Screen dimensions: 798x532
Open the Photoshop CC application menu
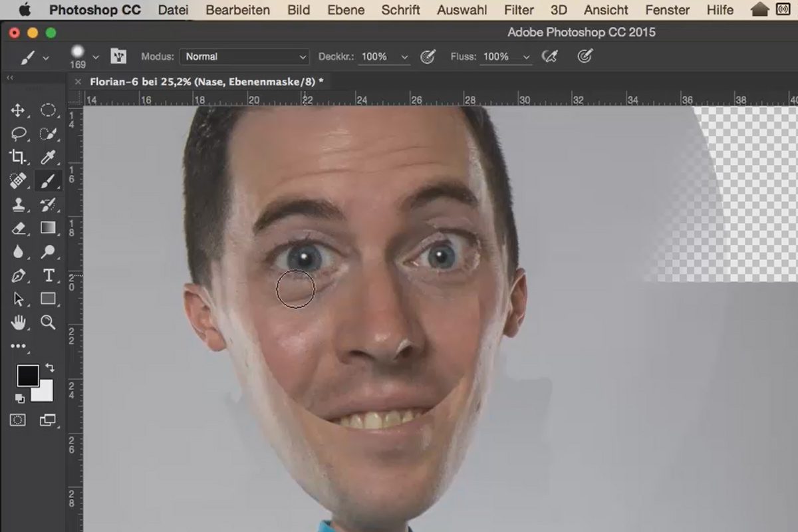click(94, 10)
